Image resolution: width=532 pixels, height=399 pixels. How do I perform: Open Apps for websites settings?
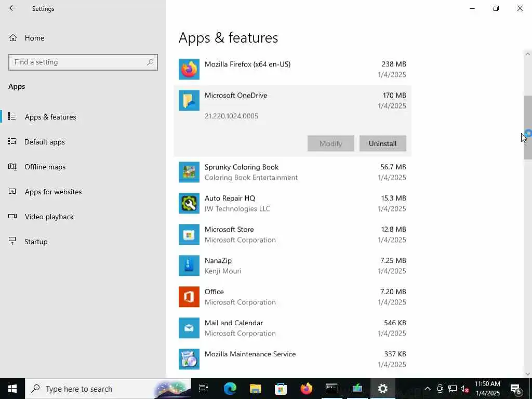tap(83, 192)
